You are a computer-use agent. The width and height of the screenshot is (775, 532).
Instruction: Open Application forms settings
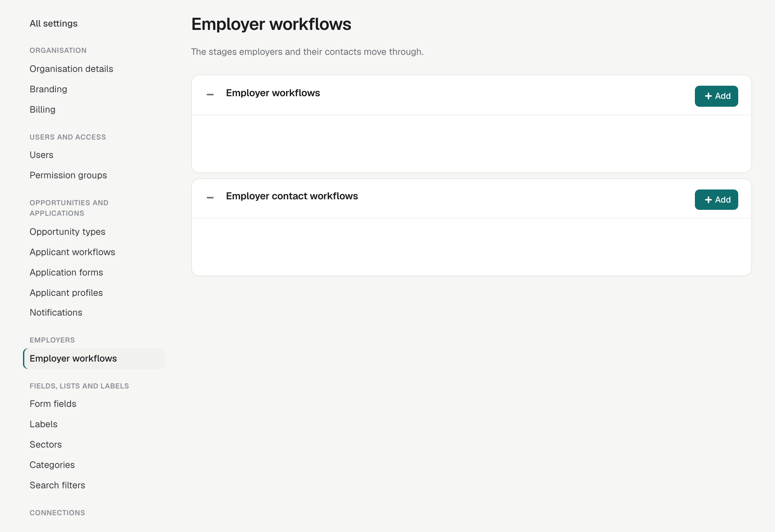pos(66,272)
